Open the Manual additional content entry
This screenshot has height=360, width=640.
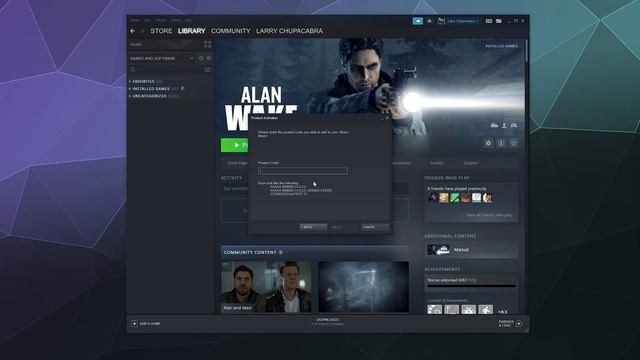[471, 250]
